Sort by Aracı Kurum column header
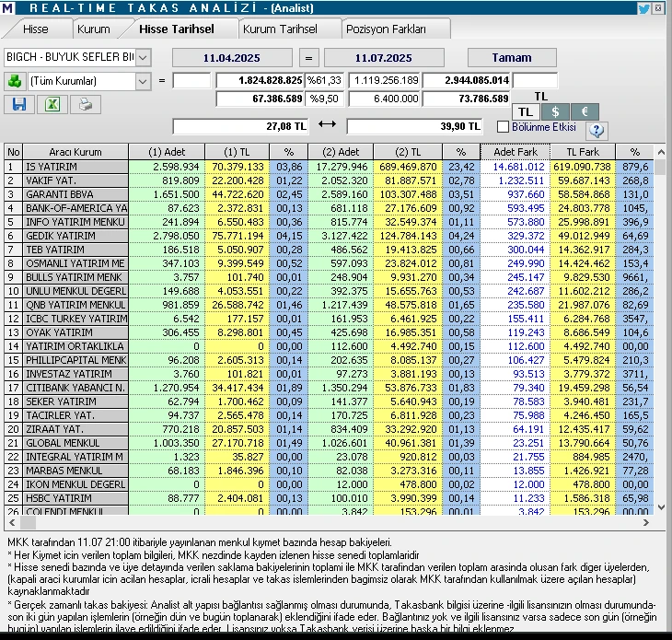 pyautogui.click(x=75, y=152)
